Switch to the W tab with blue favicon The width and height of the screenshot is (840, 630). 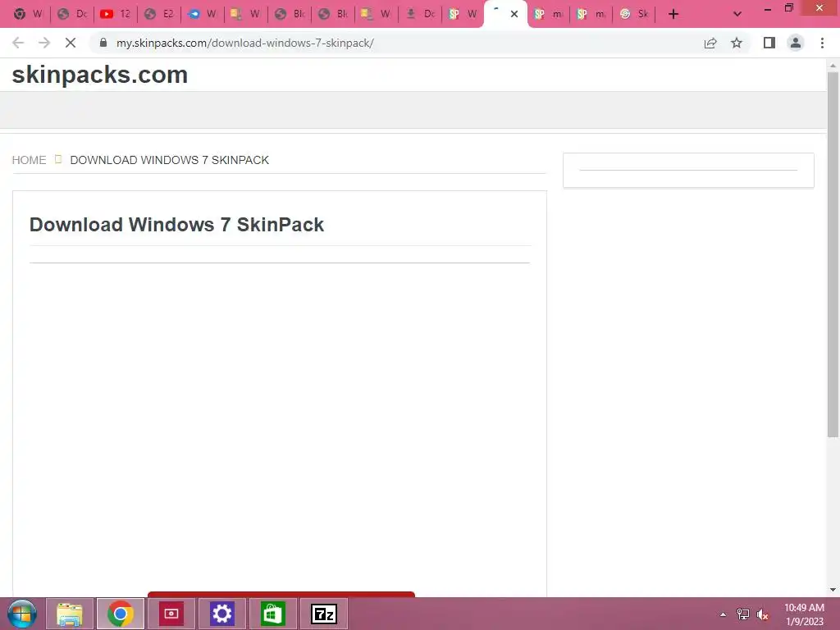tap(203, 14)
